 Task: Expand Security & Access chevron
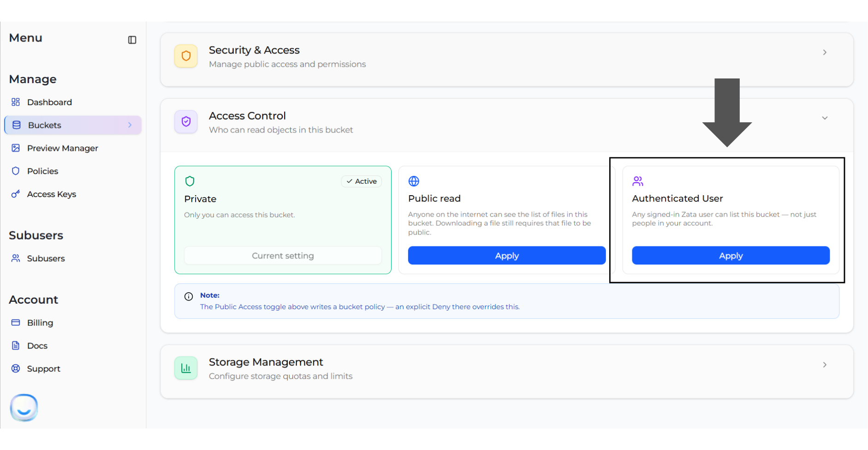point(825,53)
